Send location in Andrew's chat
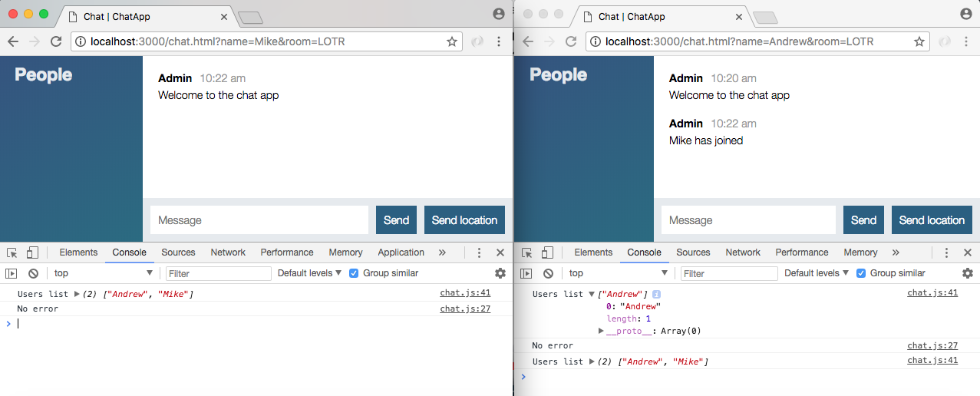The width and height of the screenshot is (980, 396). (x=932, y=220)
